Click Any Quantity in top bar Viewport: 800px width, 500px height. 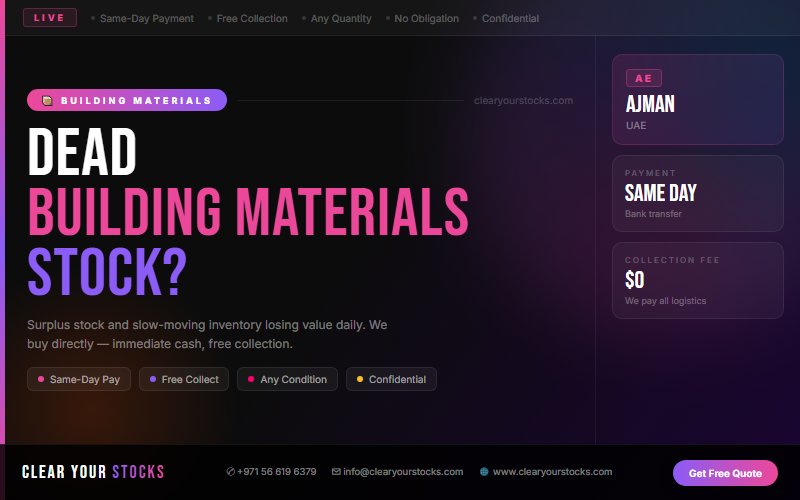pyautogui.click(x=341, y=18)
